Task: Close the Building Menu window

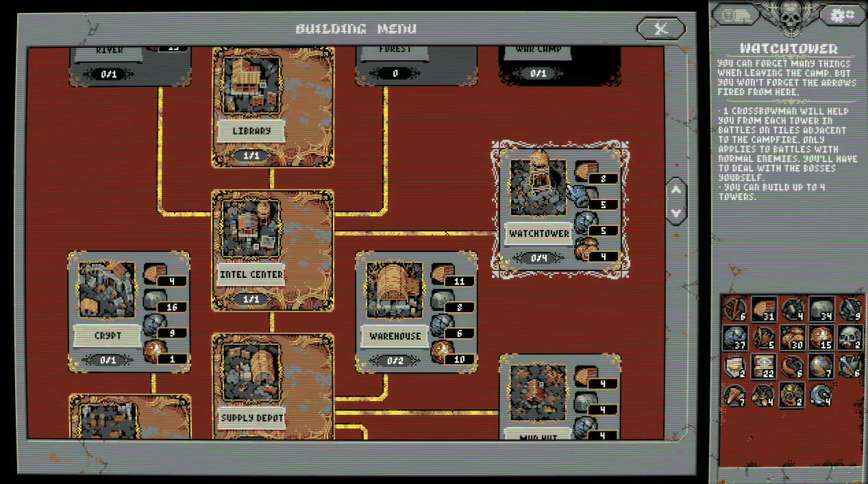Action: (x=660, y=29)
